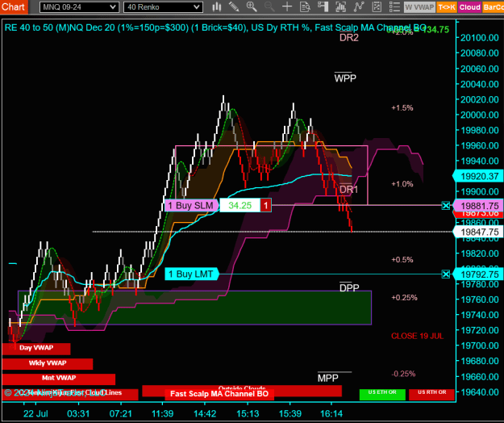Click the greyed zoom out magnifier icon
This screenshot has height=423, width=504.
click(269, 6)
